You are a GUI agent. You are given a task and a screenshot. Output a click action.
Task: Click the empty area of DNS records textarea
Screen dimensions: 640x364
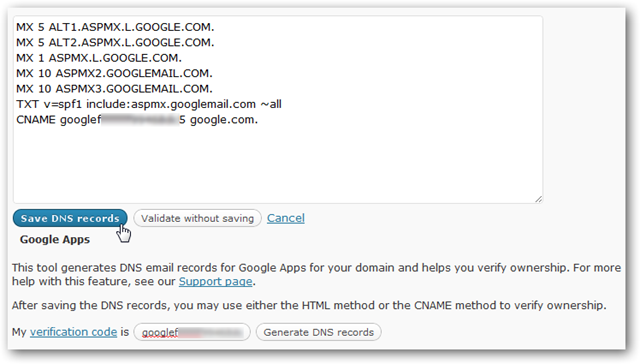tap(278, 165)
